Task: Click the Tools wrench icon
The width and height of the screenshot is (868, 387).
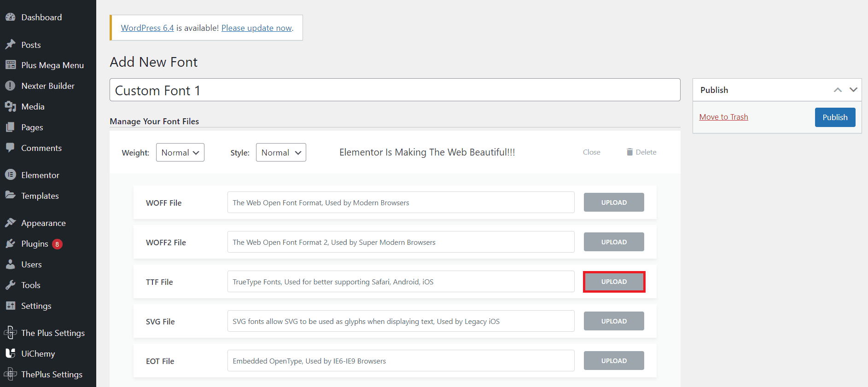Action: (x=10, y=285)
